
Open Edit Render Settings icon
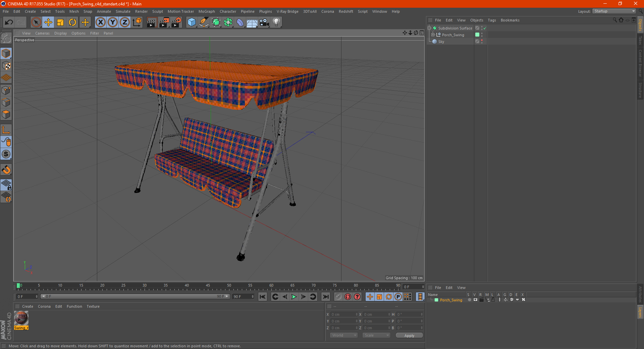[176, 22]
